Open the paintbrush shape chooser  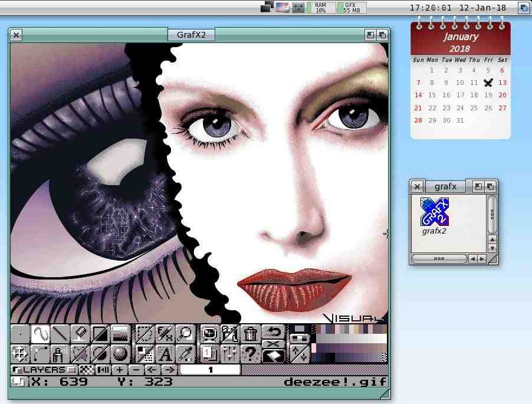pyautogui.click(x=21, y=334)
